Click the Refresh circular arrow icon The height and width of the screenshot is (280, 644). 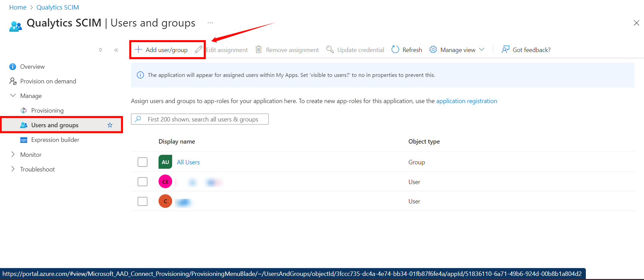pyautogui.click(x=395, y=50)
